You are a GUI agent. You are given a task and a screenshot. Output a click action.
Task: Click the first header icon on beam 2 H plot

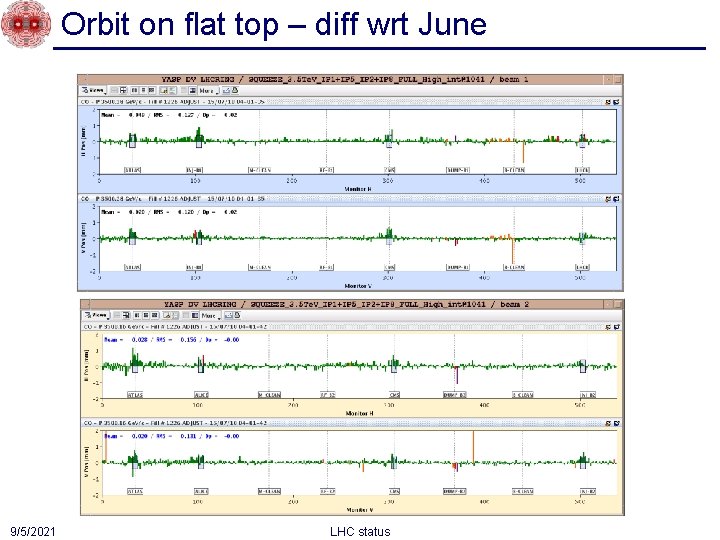608,326
